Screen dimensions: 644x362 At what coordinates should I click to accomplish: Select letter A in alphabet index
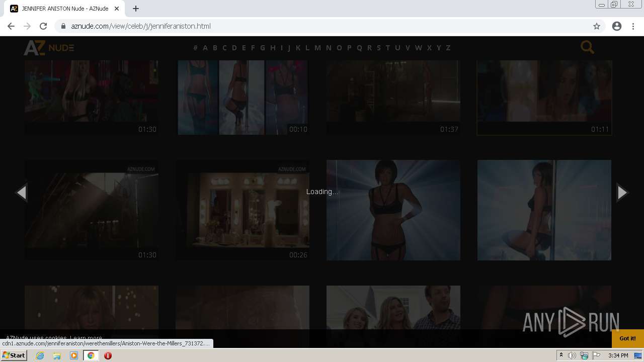click(205, 48)
